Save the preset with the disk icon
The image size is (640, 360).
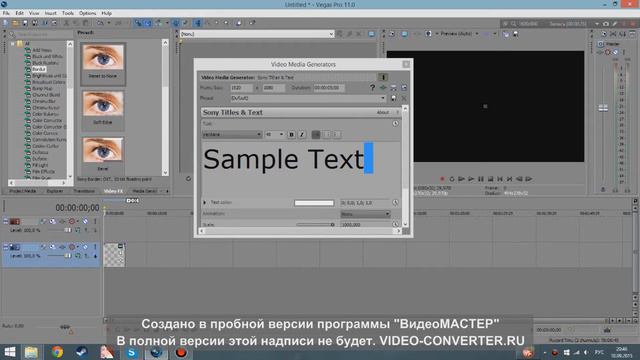click(393, 98)
